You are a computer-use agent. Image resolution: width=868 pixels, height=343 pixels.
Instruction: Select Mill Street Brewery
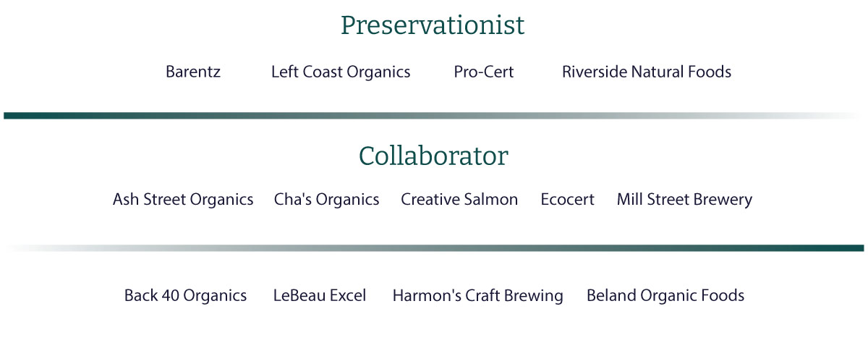[x=684, y=200]
